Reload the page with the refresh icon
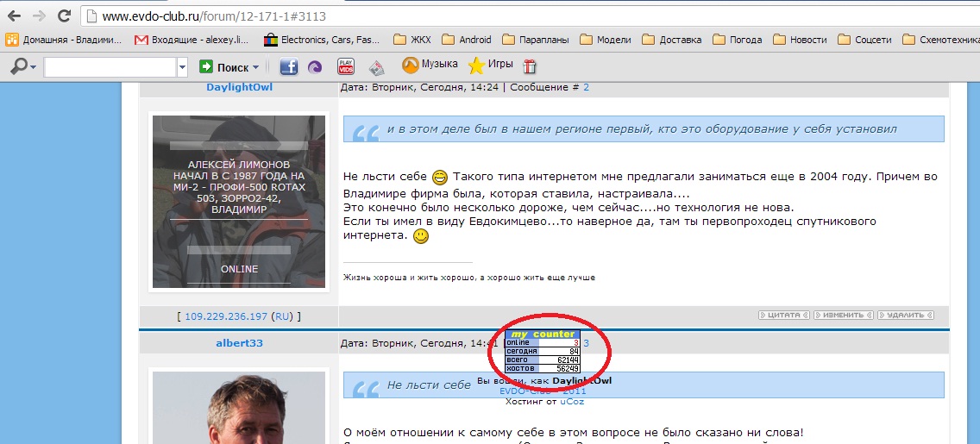Viewport: 980px width, 444px height. 63,16
